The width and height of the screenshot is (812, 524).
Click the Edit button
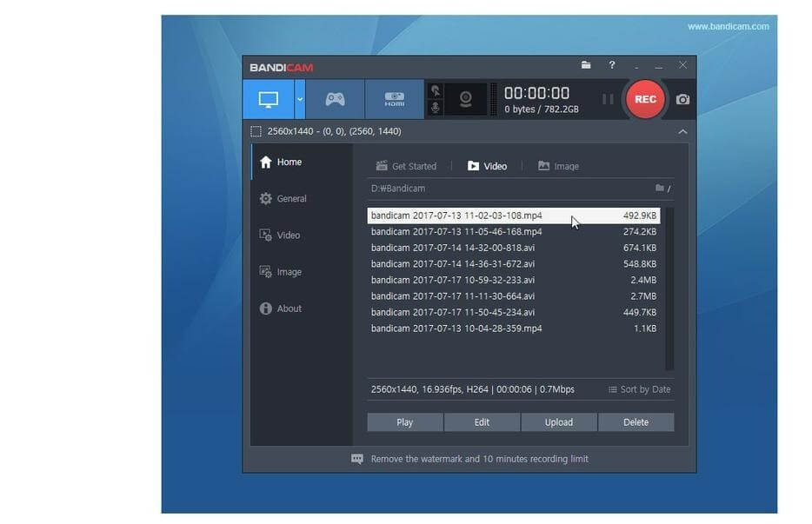[x=482, y=422]
